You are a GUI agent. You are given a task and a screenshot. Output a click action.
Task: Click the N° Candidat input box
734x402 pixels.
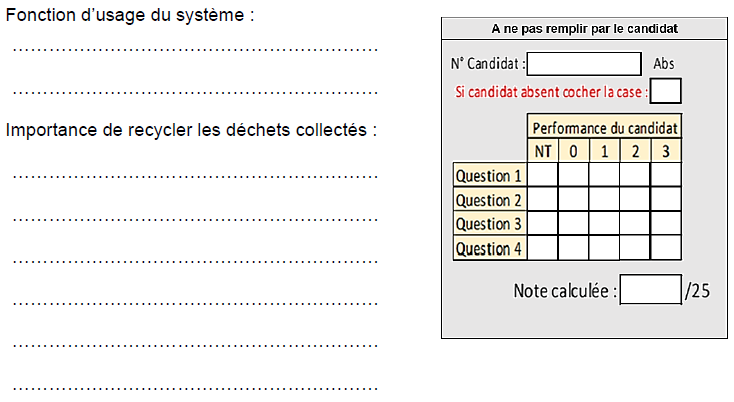tap(584, 64)
